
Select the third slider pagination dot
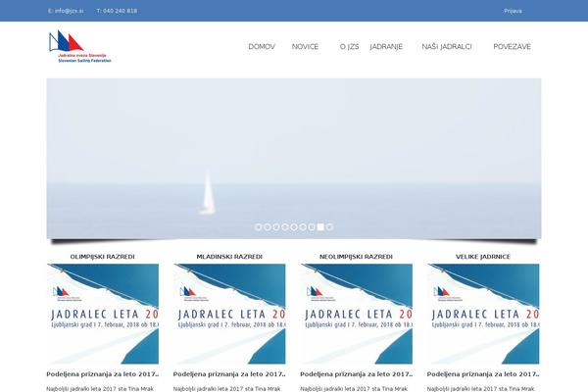[x=276, y=227]
